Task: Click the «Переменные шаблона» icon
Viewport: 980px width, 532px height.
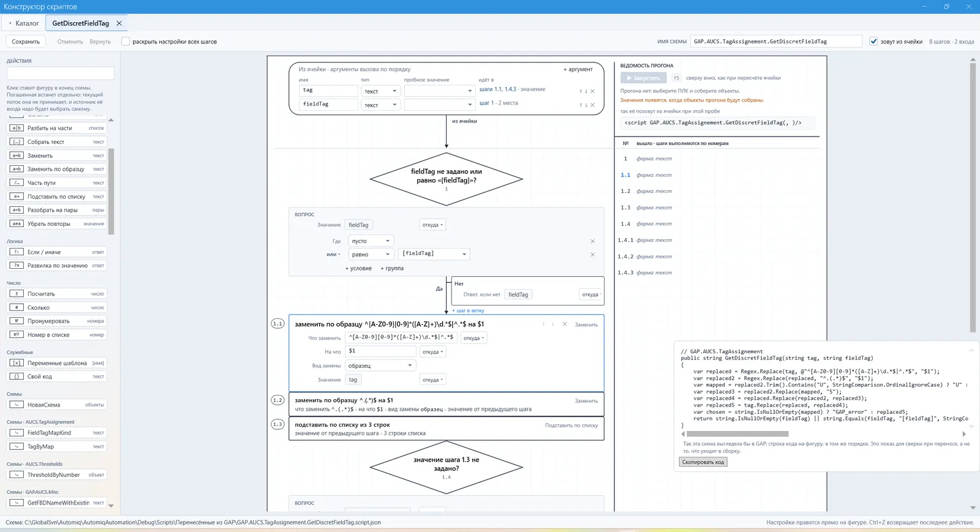Action: (17, 363)
